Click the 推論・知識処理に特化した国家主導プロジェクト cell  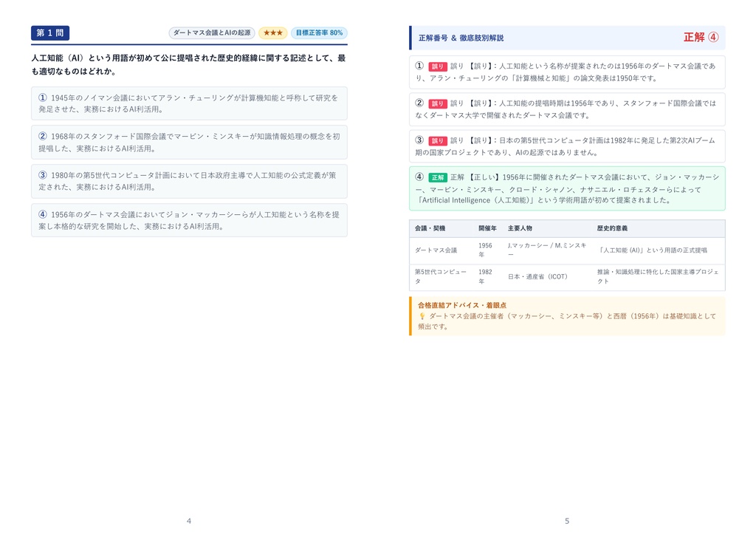(658, 276)
